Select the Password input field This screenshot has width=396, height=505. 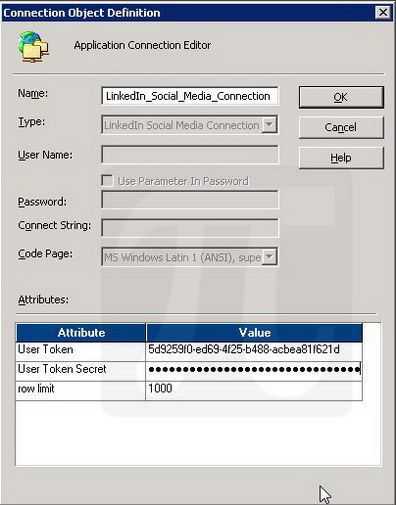click(x=190, y=200)
